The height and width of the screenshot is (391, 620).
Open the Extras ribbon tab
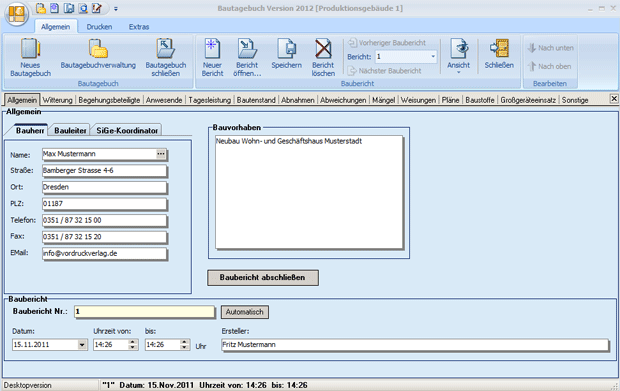tap(139, 26)
